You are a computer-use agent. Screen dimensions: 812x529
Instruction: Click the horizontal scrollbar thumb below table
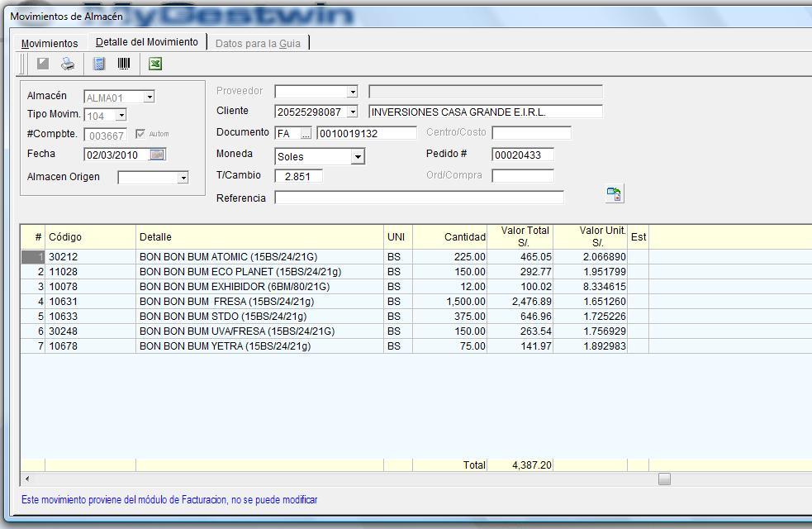(664, 479)
